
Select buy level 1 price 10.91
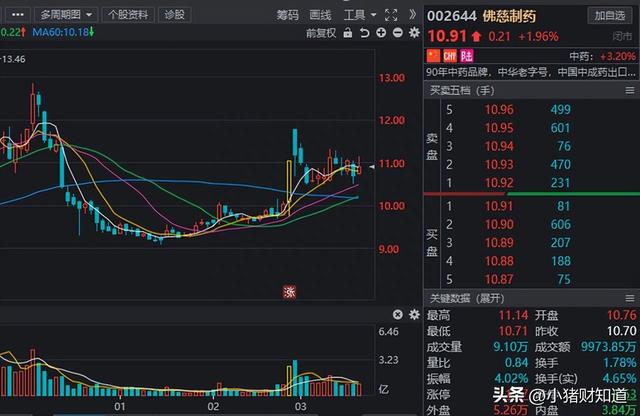[499, 206]
